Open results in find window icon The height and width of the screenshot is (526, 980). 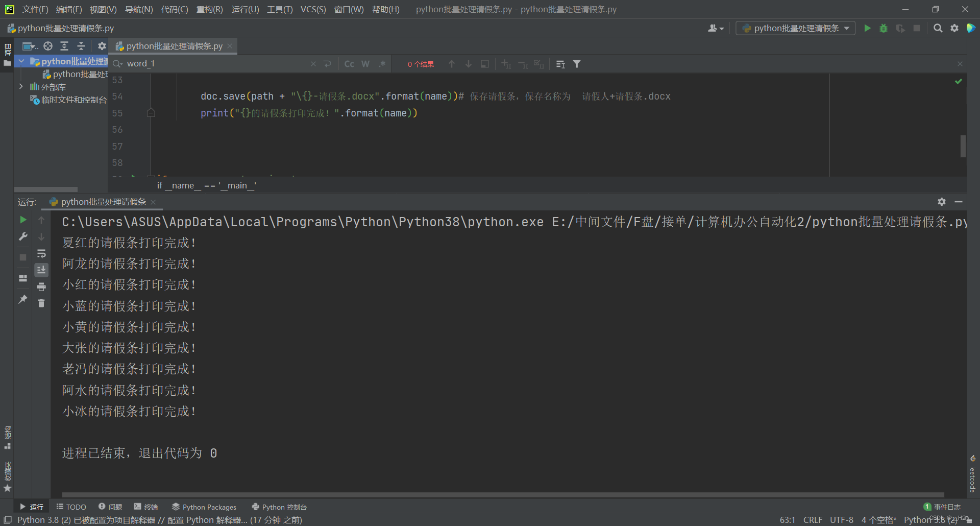(x=560, y=64)
